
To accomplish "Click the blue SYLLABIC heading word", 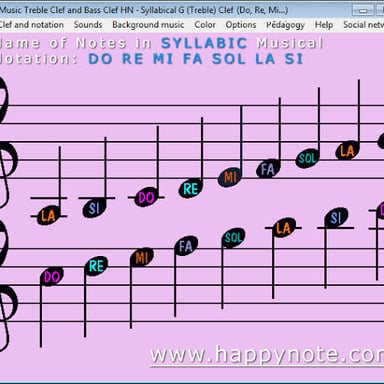I will [x=204, y=43].
